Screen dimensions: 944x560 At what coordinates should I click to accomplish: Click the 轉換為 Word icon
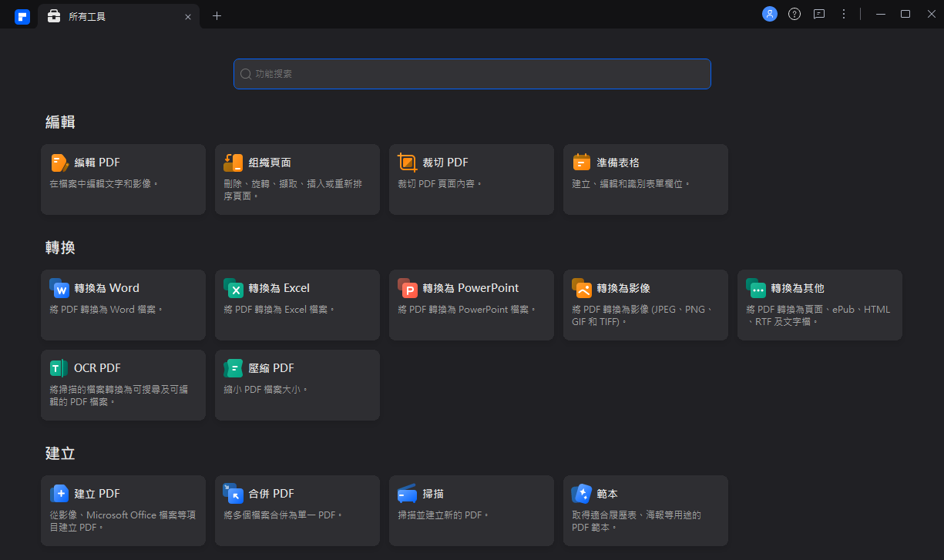click(x=59, y=288)
